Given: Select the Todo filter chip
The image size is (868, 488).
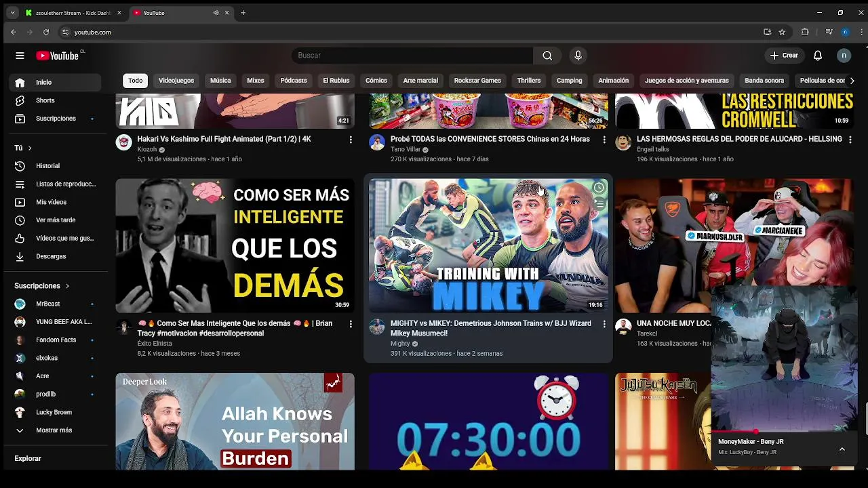Looking at the screenshot, I should point(136,81).
